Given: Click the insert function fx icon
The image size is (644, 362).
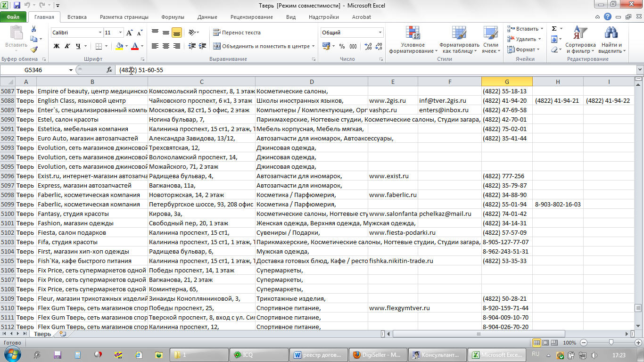Looking at the screenshot, I should 109,70.
